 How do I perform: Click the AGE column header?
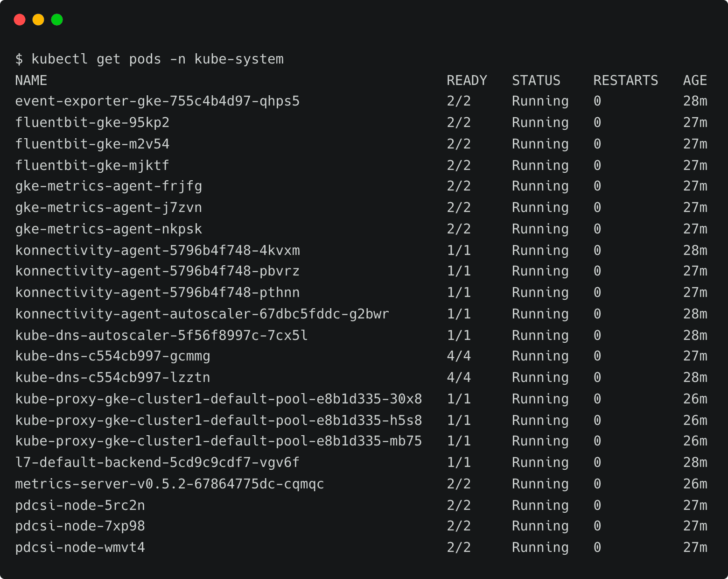[x=695, y=81]
